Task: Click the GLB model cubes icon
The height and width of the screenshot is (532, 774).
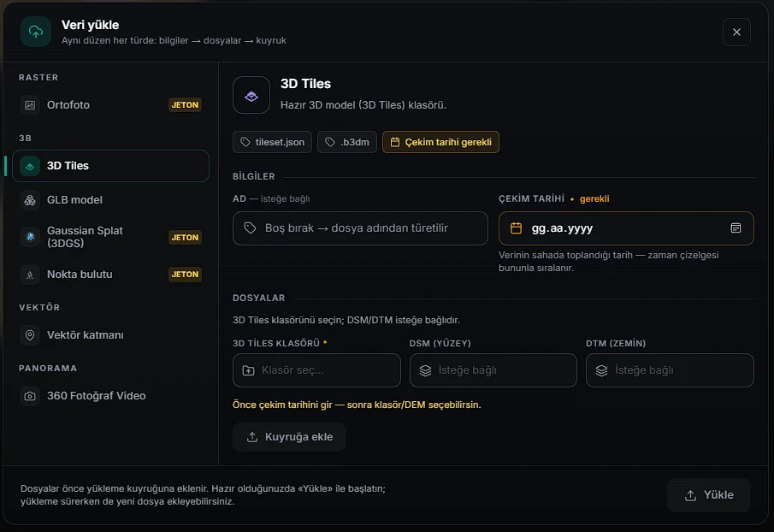Action: click(x=30, y=200)
